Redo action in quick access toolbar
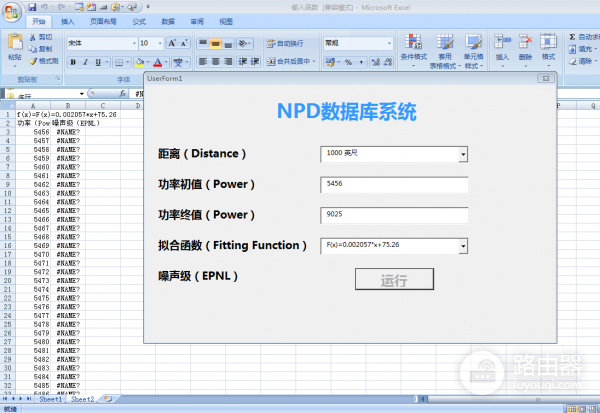This screenshot has height=413, width=600. [x=61, y=7]
